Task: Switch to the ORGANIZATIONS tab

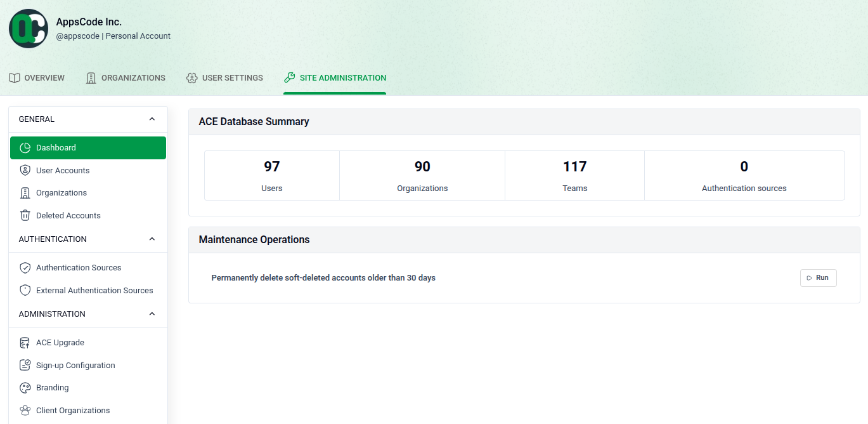Action: pos(125,77)
